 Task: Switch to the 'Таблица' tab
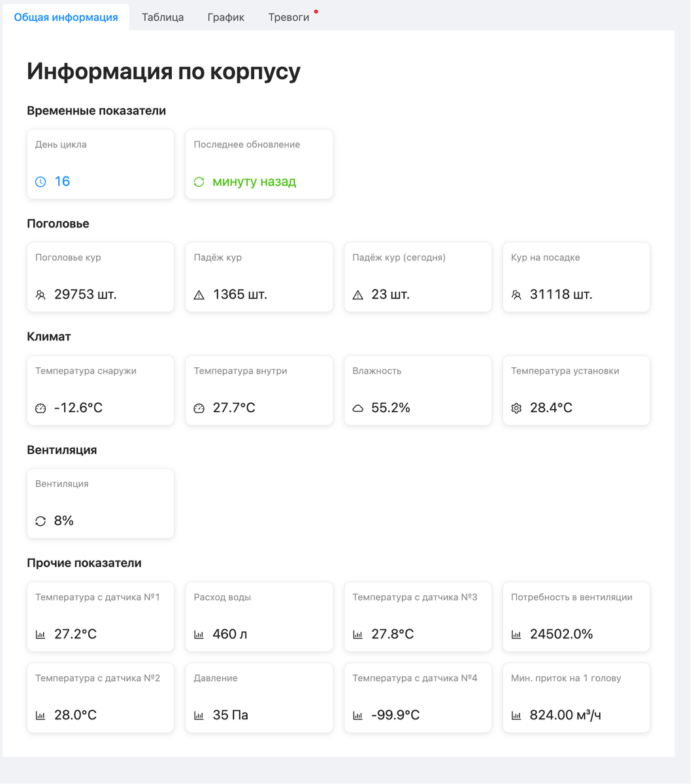[163, 18]
